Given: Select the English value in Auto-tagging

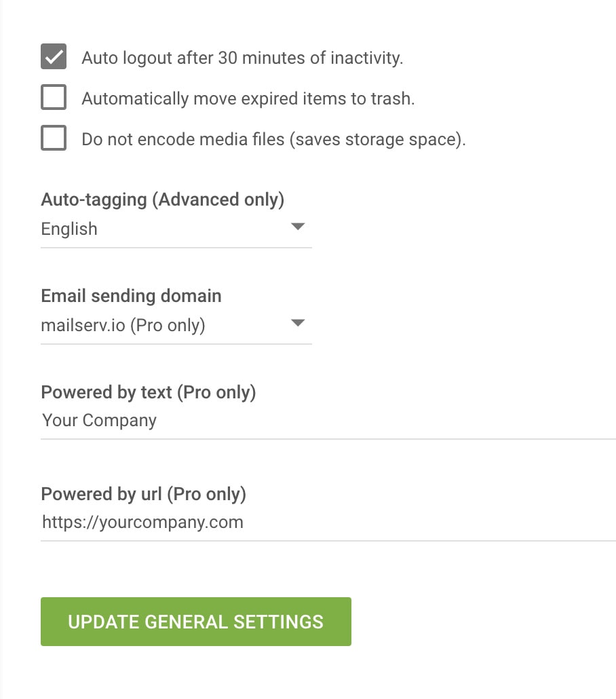Looking at the screenshot, I should coord(69,229).
